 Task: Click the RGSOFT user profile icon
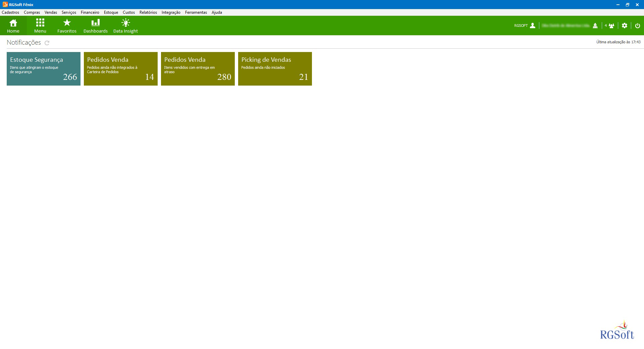point(533,26)
